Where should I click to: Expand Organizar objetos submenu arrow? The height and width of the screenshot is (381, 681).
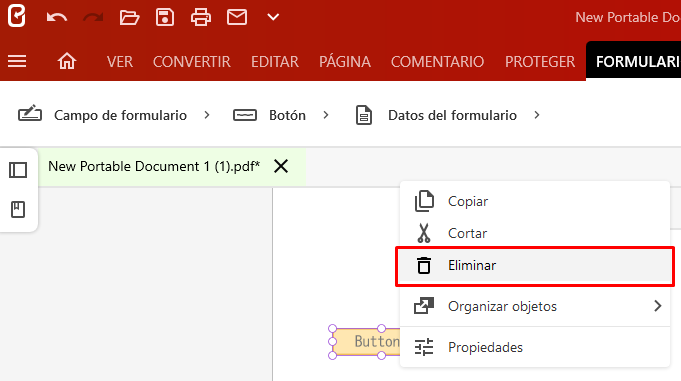point(658,306)
